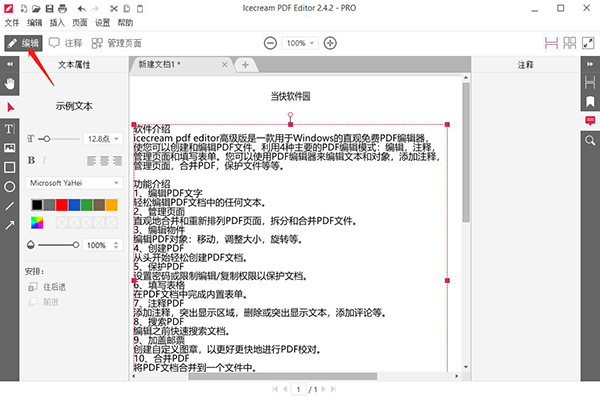Screen dimensions: 600x397
Task: Zoom in with the plus circle
Action: click(x=330, y=43)
